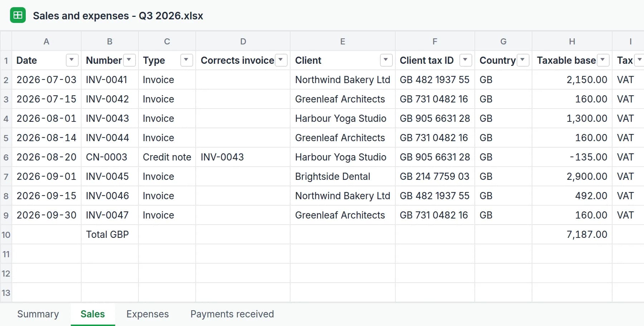
Task: Open the Number column filter dropdown
Action: 129,60
